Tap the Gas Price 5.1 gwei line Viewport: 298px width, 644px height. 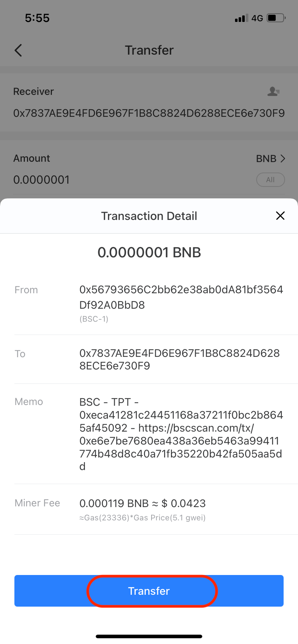143,518
